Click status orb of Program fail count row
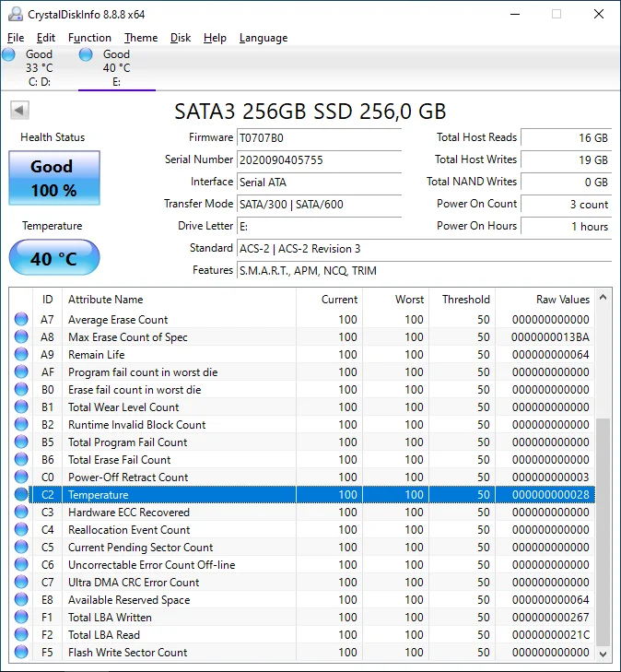The image size is (621, 672). click(x=21, y=372)
